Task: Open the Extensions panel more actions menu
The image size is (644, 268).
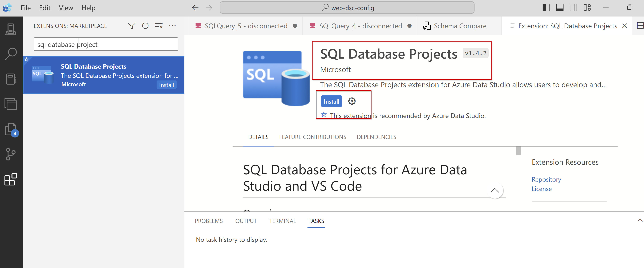Action: [x=172, y=26]
